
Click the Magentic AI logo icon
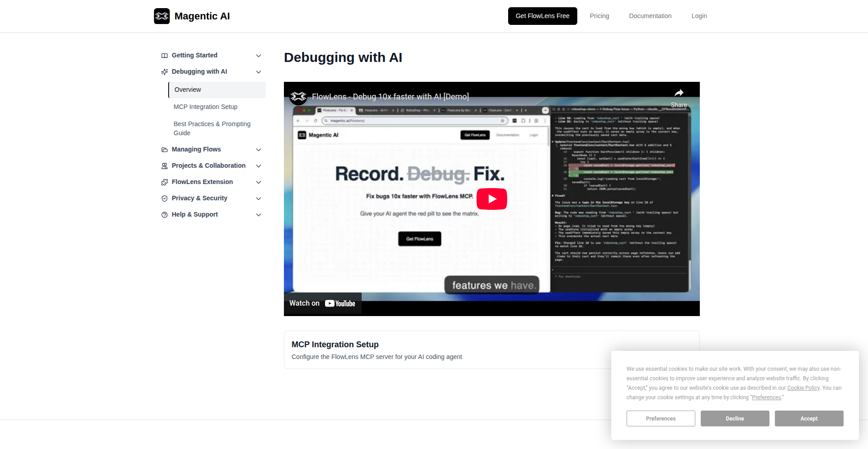162,16
